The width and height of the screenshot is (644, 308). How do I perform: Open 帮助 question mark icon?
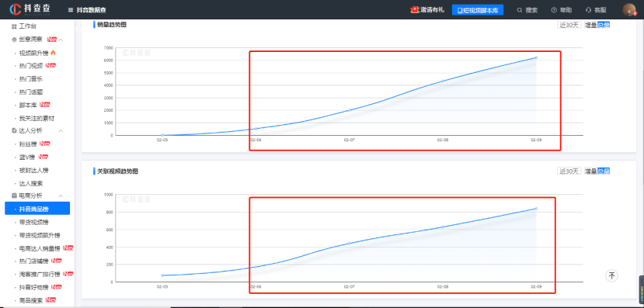point(554,10)
